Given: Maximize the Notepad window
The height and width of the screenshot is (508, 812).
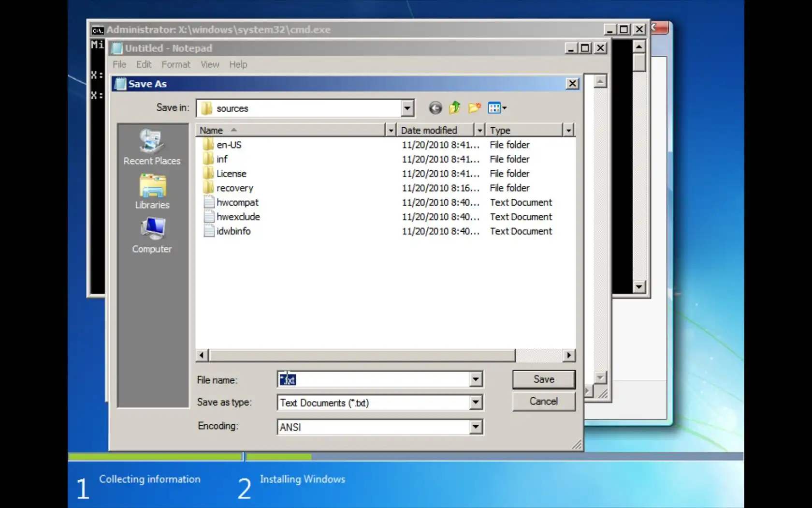Looking at the screenshot, I should (x=585, y=48).
